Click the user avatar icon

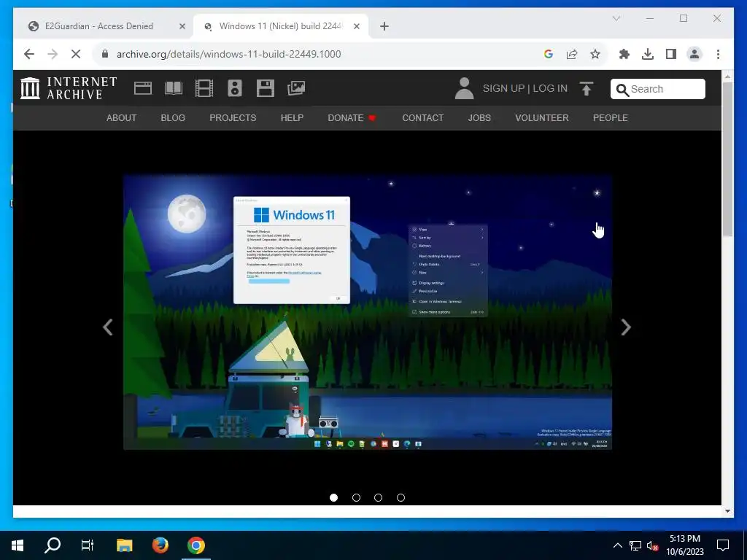tap(464, 88)
